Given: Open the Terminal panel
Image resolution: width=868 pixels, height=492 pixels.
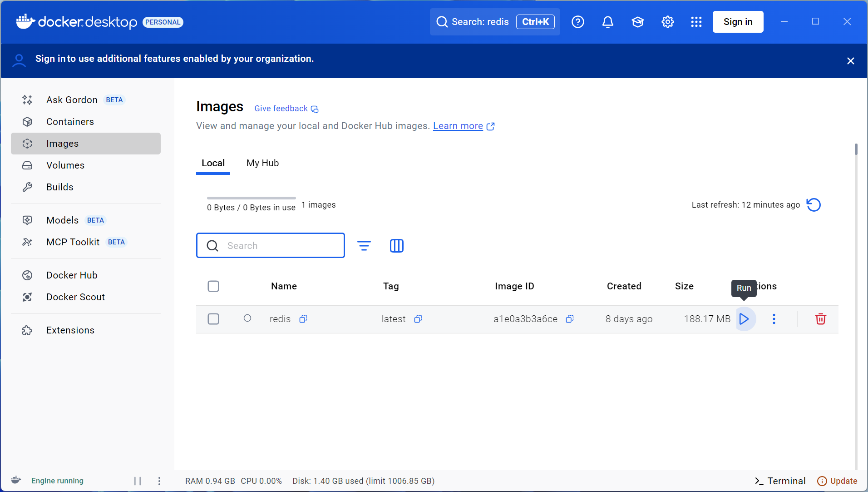Looking at the screenshot, I should [x=780, y=481].
